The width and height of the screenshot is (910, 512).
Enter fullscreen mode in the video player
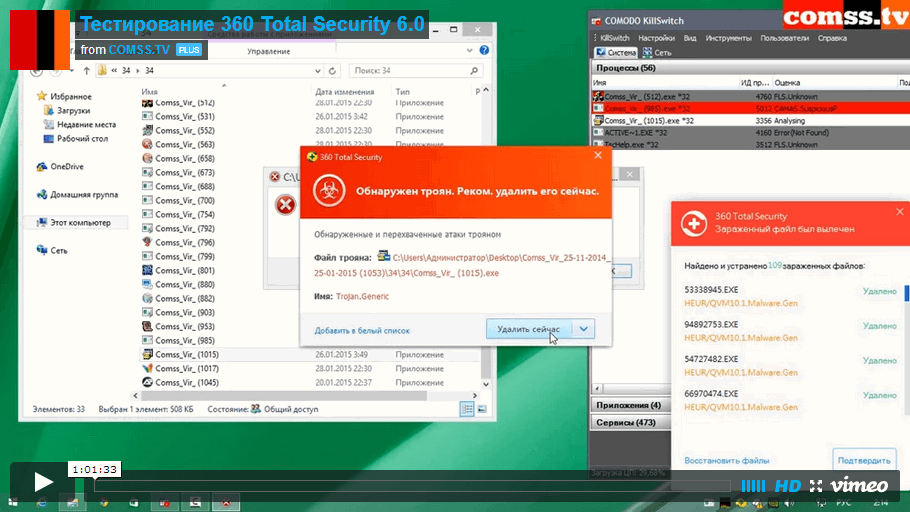816,486
